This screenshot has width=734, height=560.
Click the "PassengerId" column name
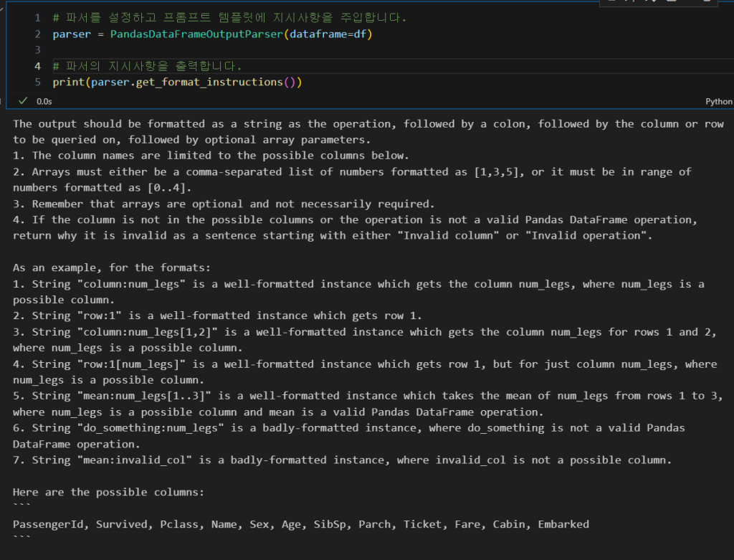coord(48,524)
